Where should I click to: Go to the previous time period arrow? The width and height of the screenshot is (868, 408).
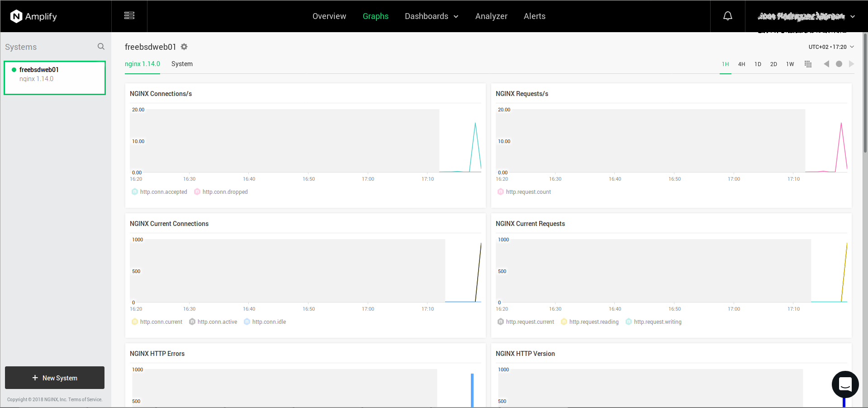(x=826, y=64)
